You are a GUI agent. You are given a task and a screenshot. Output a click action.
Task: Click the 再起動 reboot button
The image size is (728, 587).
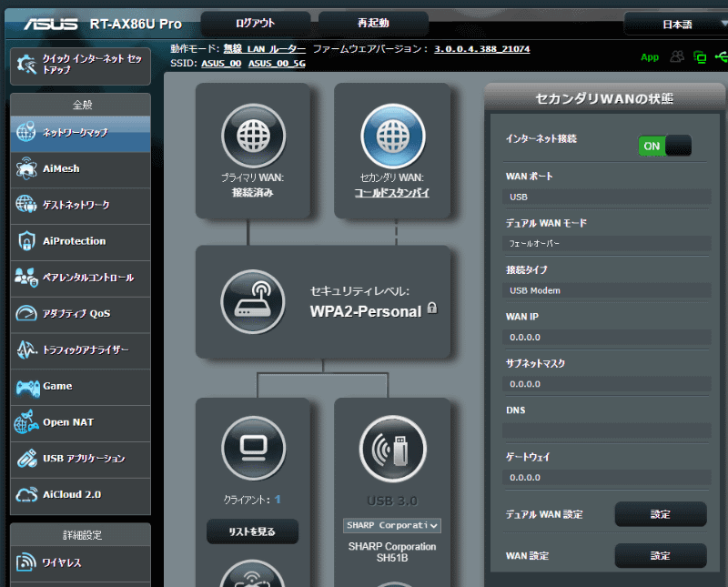pyautogui.click(x=373, y=24)
